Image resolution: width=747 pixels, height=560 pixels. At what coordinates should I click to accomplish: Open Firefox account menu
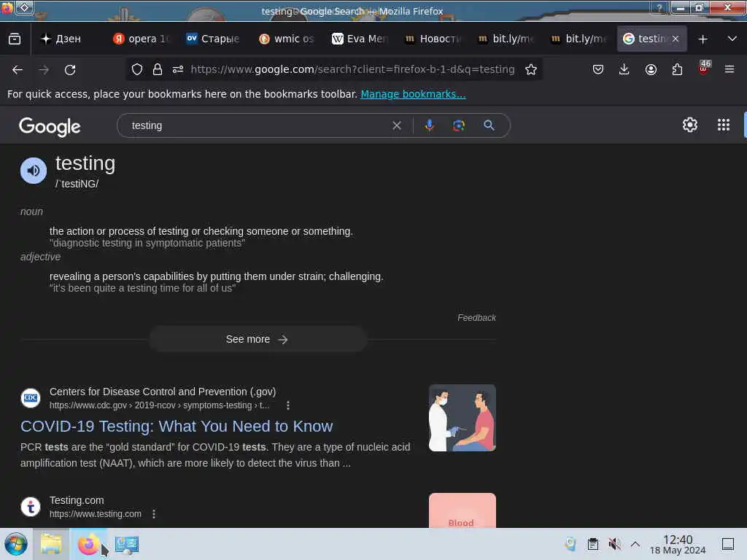(651, 69)
